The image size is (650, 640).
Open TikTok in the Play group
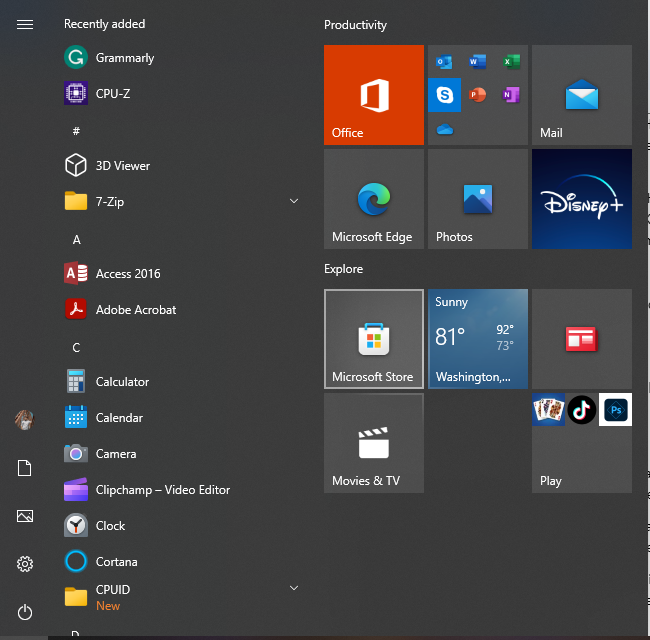tap(582, 410)
